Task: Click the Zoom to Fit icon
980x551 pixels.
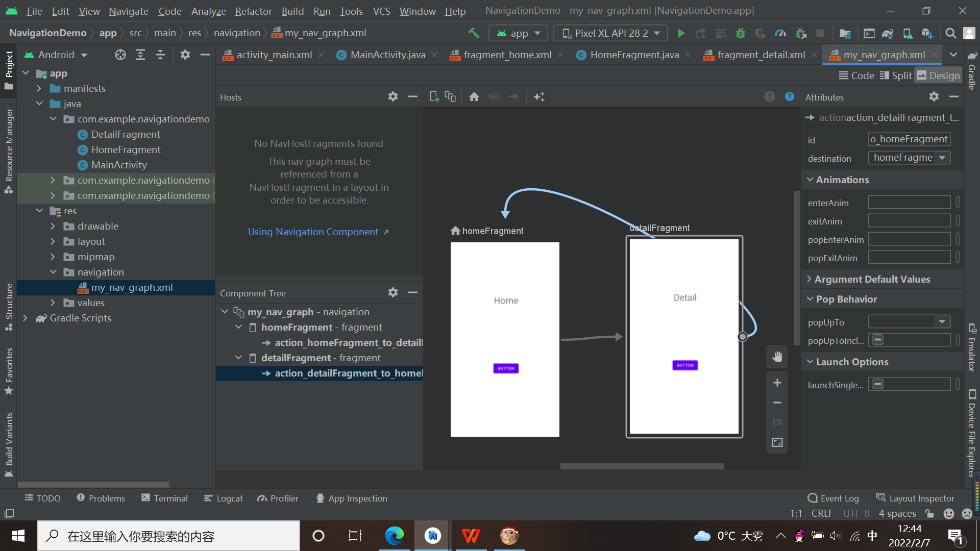Action: coord(777,442)
